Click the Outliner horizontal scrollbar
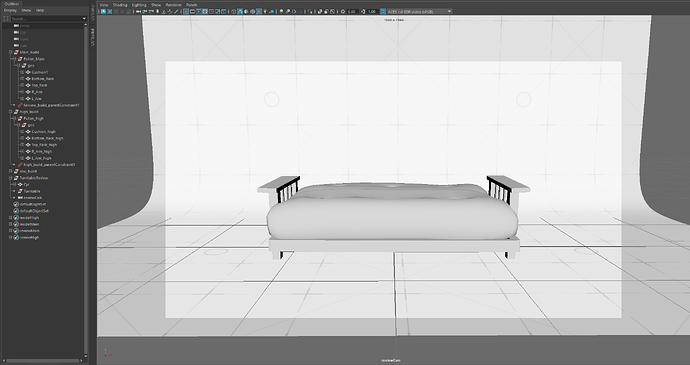 43,361
